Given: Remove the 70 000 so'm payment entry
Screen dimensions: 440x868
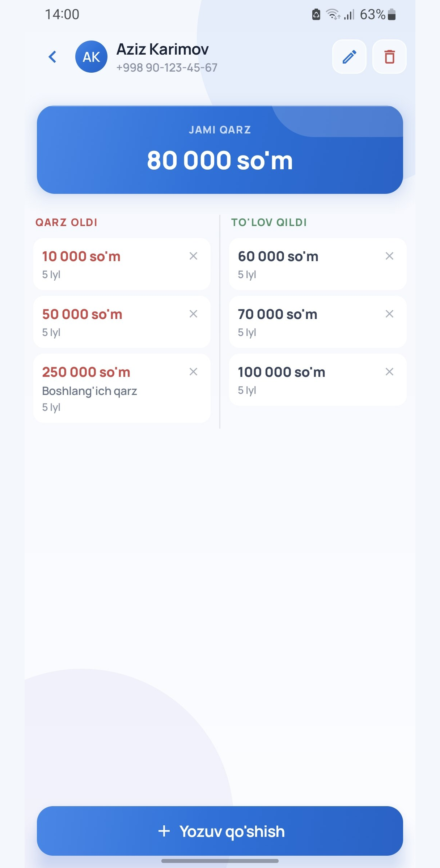Looking at the screenshot, I should [389, 314].
